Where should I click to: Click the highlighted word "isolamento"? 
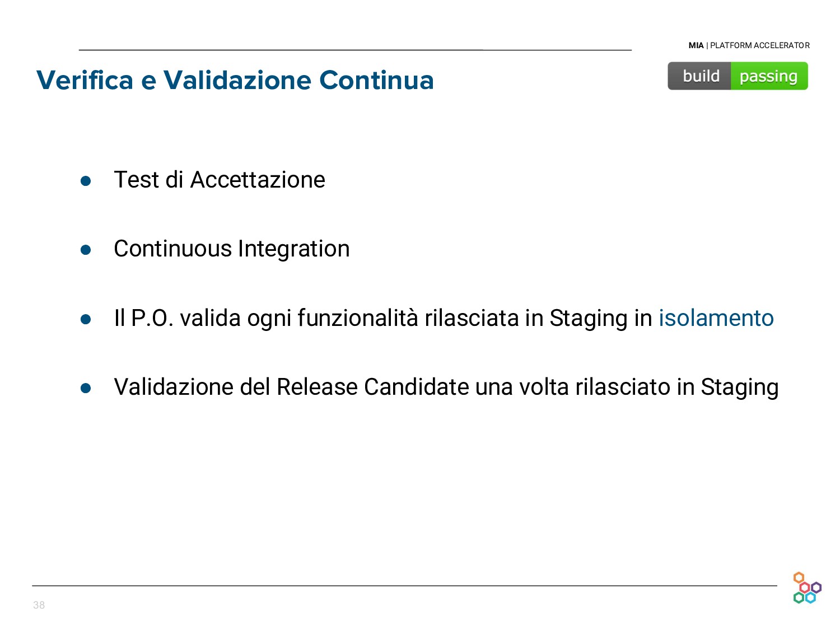(x=716, y=318)
